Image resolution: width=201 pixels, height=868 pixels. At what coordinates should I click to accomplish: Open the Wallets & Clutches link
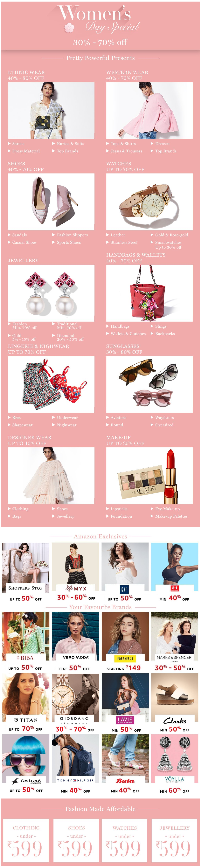coord(128,334)
